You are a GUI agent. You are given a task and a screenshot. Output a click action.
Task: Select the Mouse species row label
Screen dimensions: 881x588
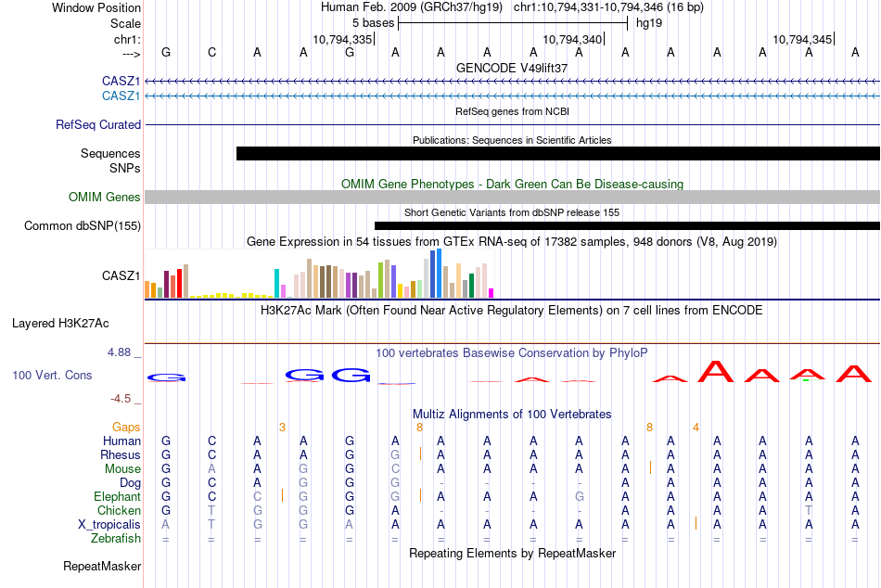tap(122, 469)
